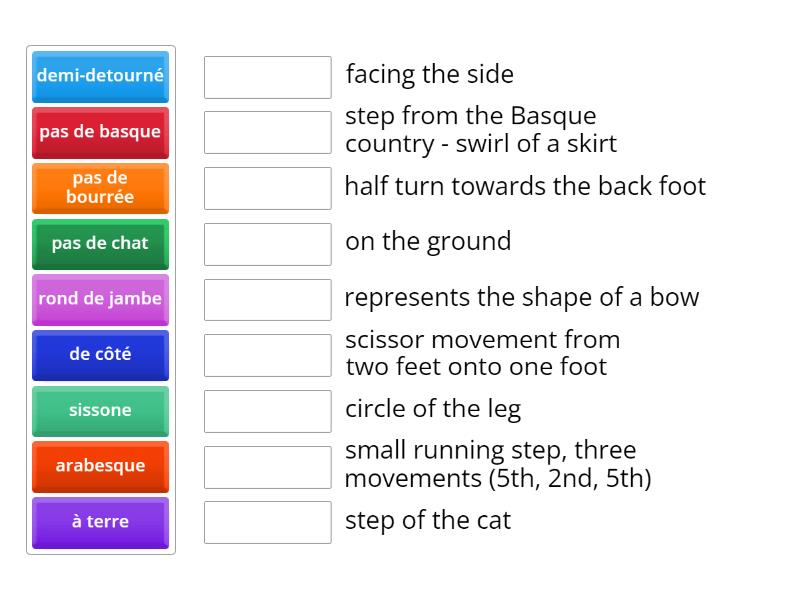Click the blank box for half turn definition
The width and height of the screenshot is (800, 600).
[x=268, y=188]
